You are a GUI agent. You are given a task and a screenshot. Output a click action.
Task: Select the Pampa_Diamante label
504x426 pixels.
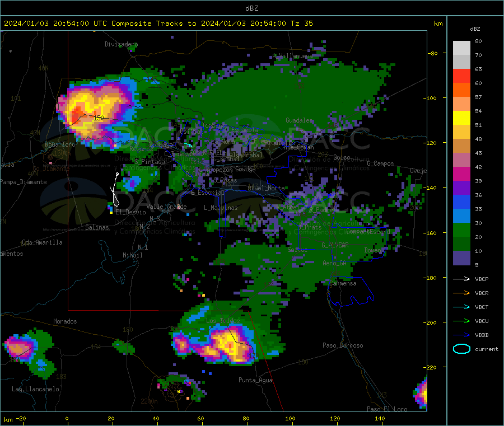pos(24,182)
